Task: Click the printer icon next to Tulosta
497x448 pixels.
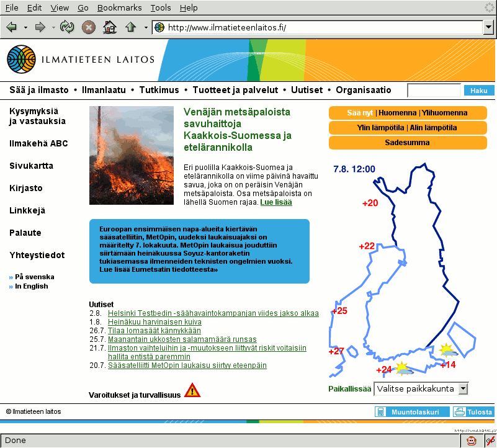Action: (x=459, y=412)
